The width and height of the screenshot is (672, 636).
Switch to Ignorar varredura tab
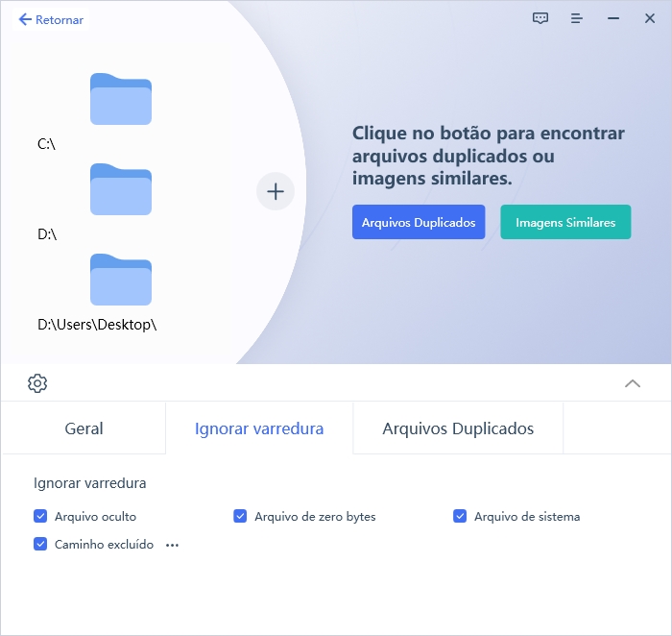point(259,428)
